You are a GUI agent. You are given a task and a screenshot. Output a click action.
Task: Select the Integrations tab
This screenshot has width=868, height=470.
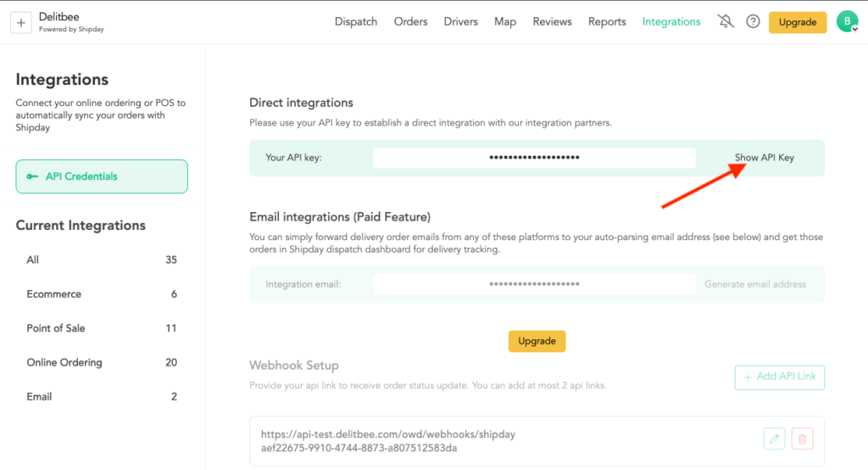point(671,21)
